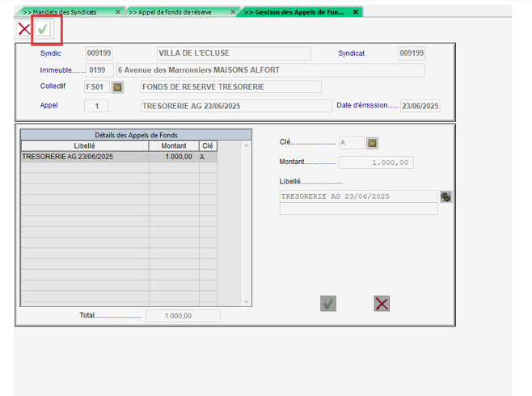Screen dimensions: 532x396
Task: Click the icon beside the Libellé field
Action: click(x=445, y=196)
